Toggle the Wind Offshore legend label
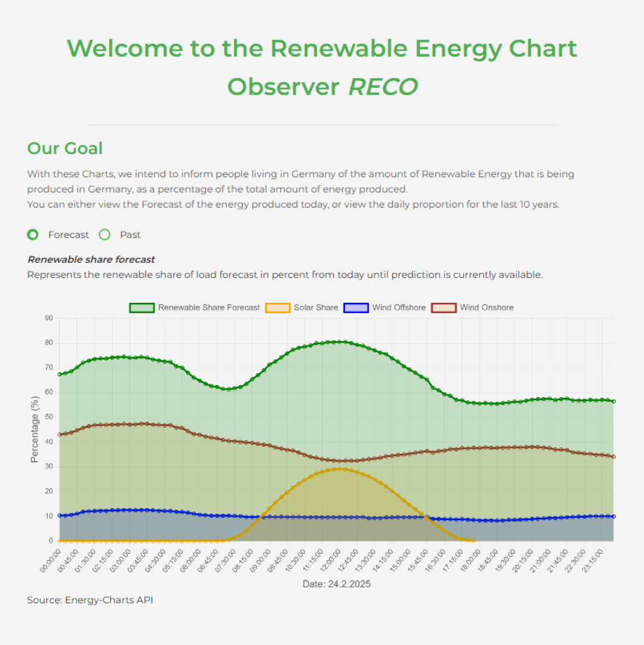644x645 pixels. point(399,308)
